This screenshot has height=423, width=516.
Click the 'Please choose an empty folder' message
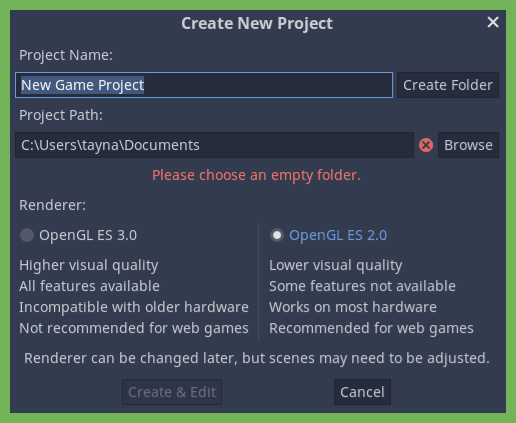click(256, 175)
